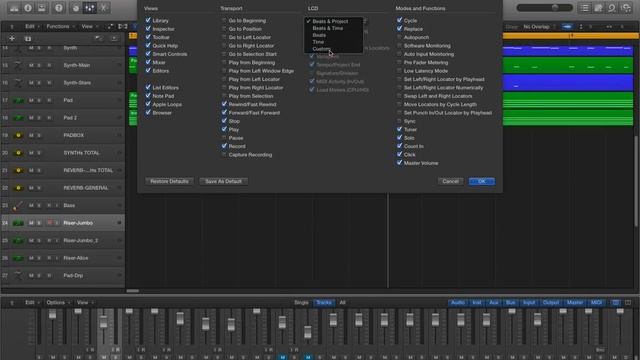The image size is (640, 360).
Task: Enable the Sync checkbox
Action: [400, 121]
